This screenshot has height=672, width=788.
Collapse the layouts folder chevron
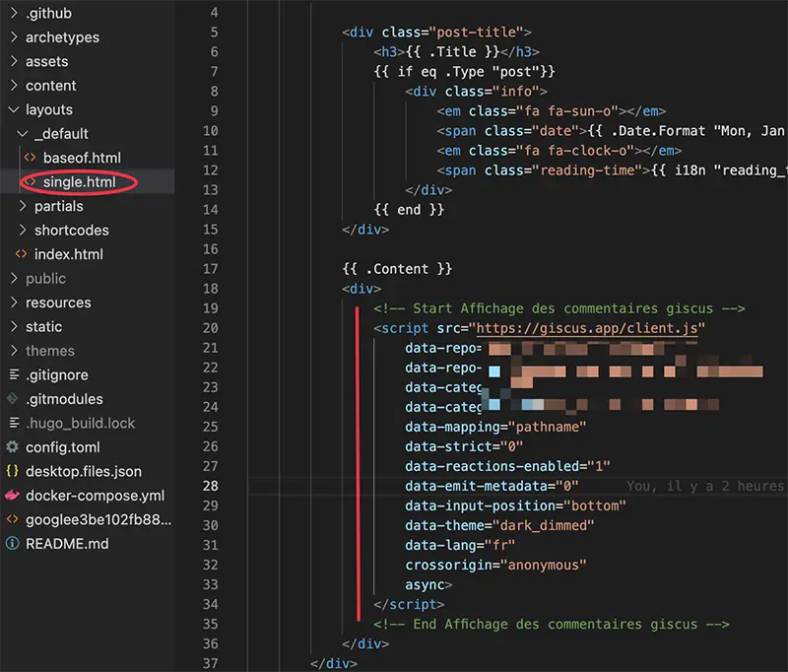[14, 109]
